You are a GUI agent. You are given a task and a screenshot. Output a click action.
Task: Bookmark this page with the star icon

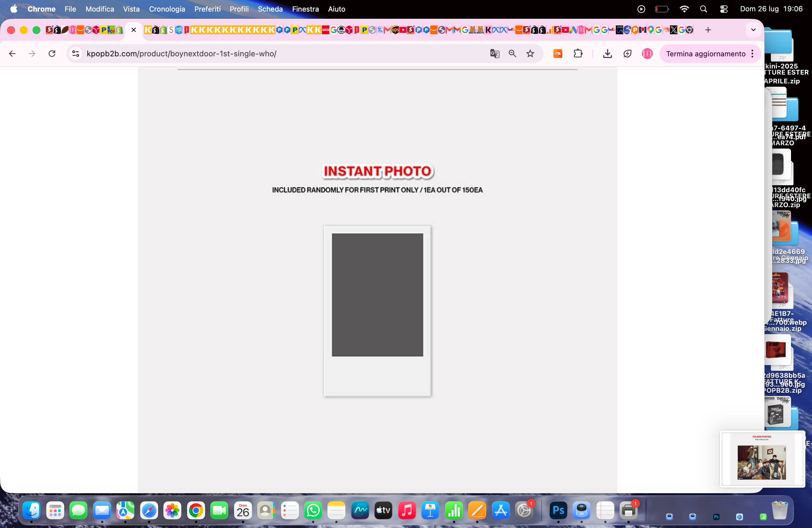coord(530,54)
